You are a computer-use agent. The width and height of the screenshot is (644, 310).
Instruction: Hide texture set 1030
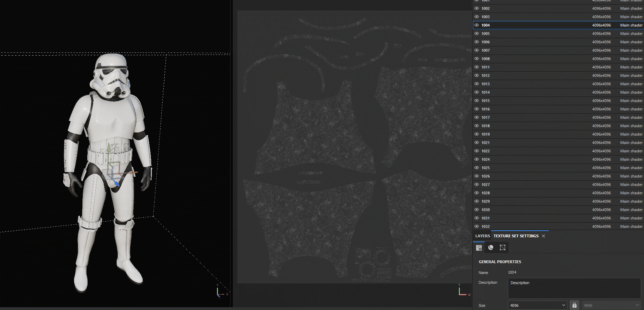coord(476,210)
